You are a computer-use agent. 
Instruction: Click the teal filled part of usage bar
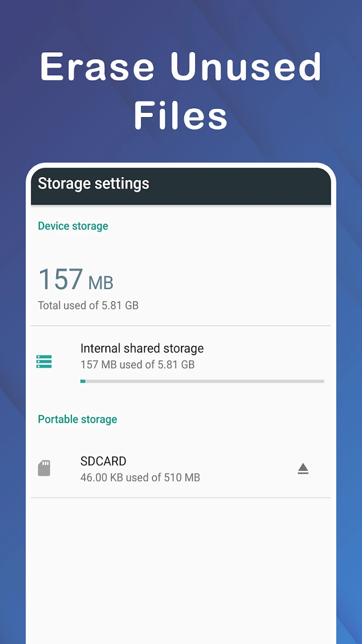tap(83, 381)
